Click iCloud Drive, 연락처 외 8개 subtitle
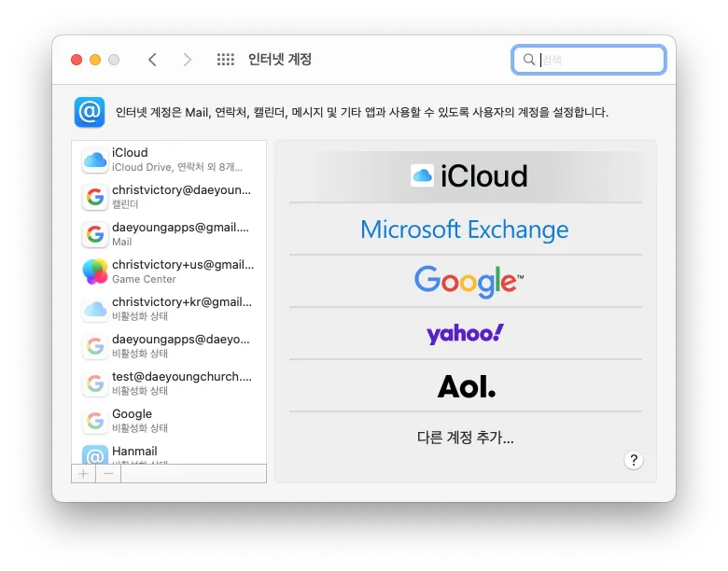This screenshot has height=571, width=728. pos(177,167)
